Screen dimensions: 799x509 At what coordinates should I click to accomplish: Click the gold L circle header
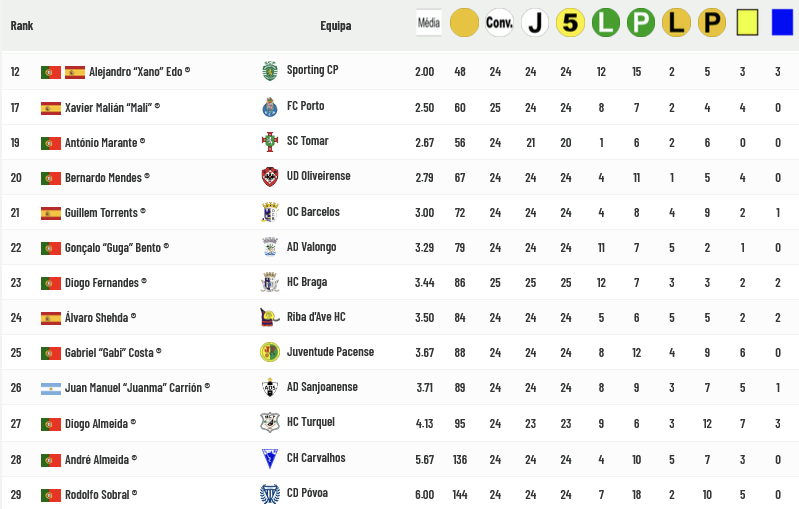click(x=676, y=22)
